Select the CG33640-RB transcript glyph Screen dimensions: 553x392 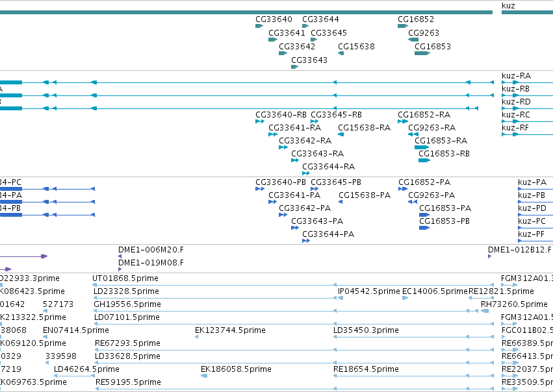[260, 121]
